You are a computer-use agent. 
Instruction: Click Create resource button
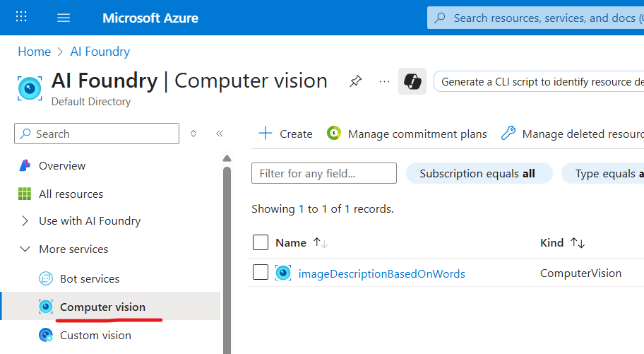(285, 134)
